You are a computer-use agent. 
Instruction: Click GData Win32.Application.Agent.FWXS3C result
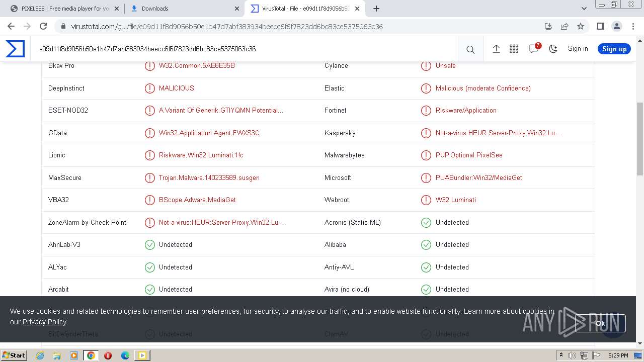(x=209, y=133)
